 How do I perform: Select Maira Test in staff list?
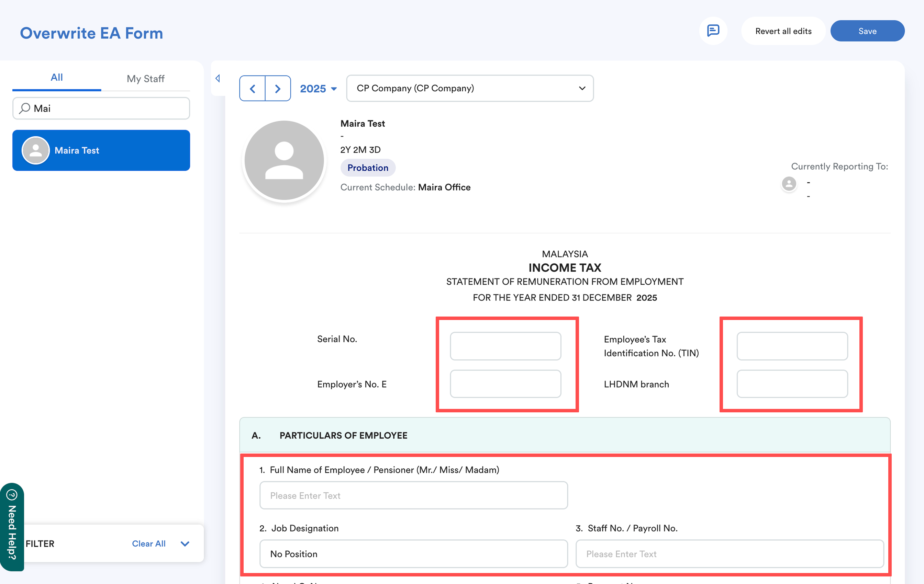click(101, 150)
